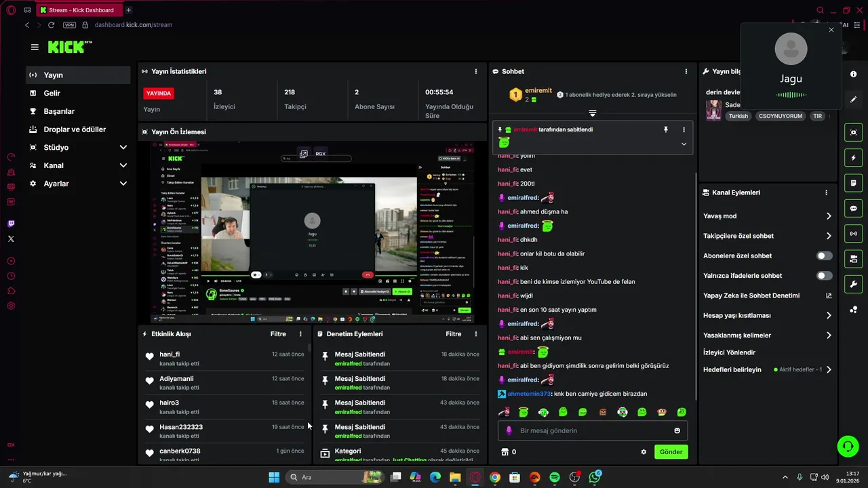The width and height of the screenshot is (868, 488).
Task: Select Yayın in left navigation
Action: (x=79, y=75)
